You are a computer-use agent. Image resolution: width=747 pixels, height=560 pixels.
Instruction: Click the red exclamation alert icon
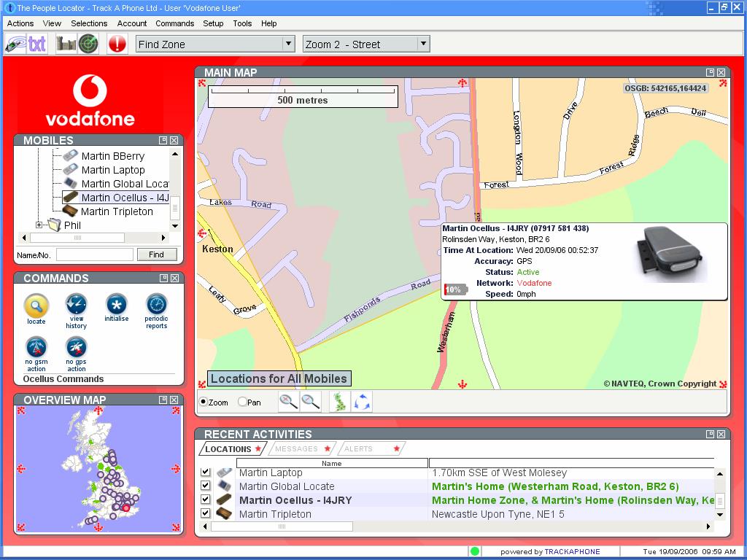[117, 44]
